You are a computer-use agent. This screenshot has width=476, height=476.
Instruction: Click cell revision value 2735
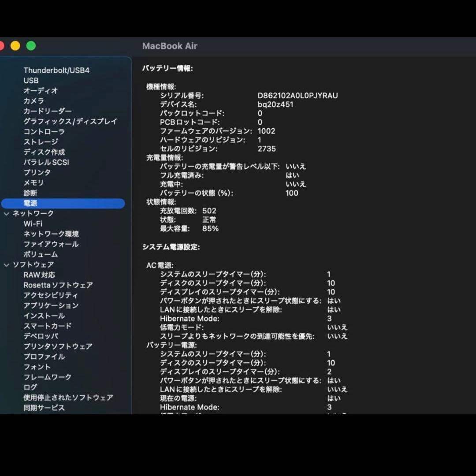(267, 149)
